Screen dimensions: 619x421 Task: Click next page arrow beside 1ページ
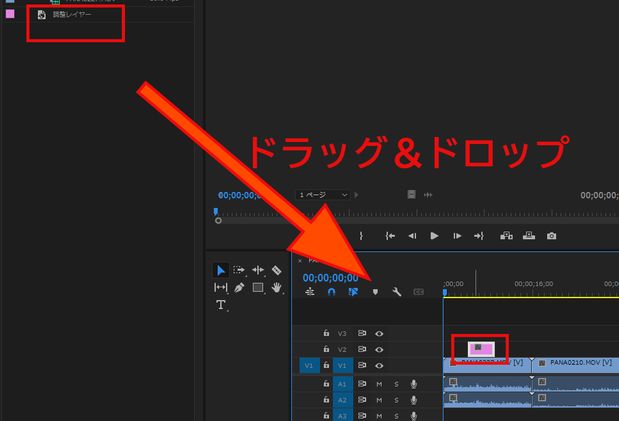coord(356,195)
